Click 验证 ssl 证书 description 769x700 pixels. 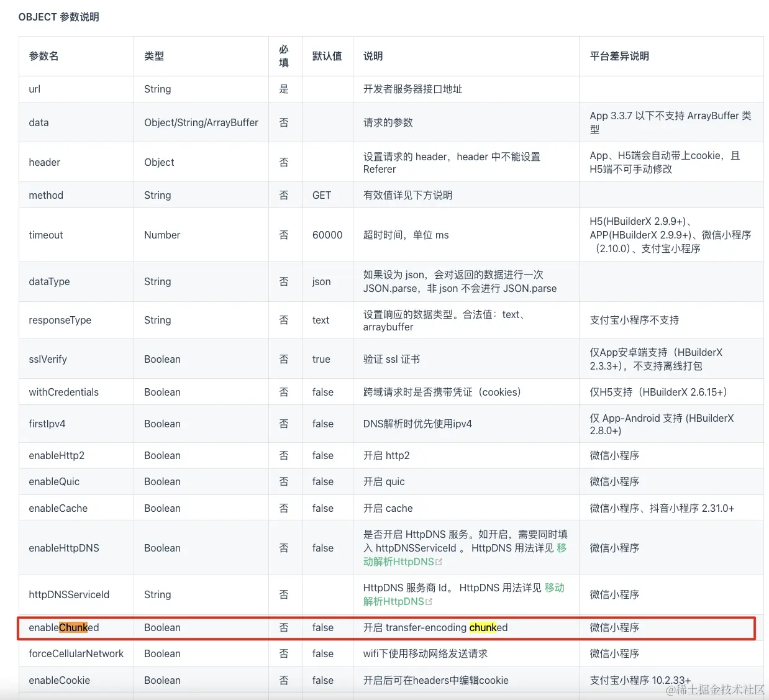pos(391,359)
